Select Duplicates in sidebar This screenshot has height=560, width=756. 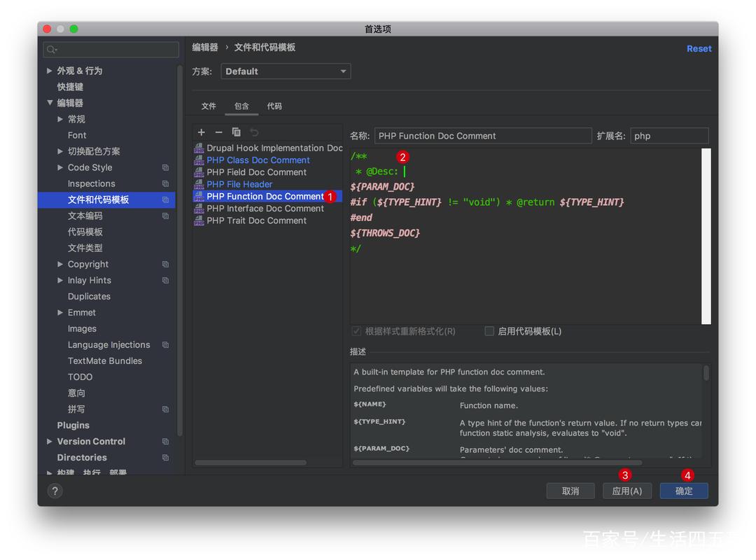point(89,297)
